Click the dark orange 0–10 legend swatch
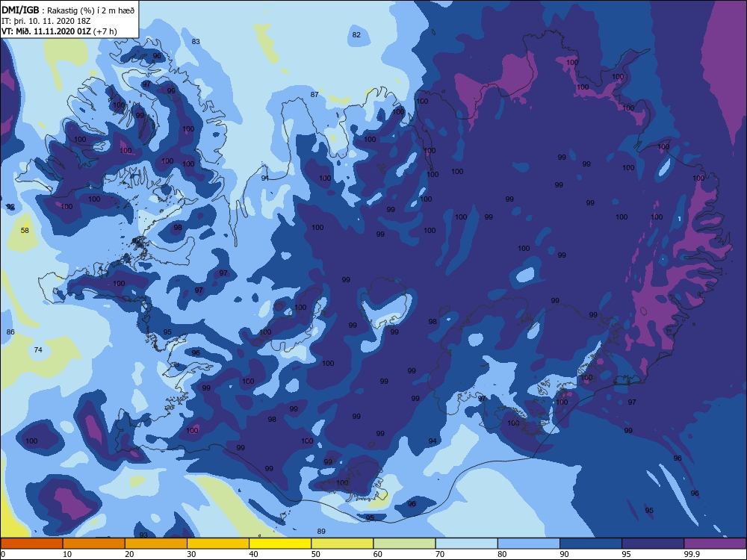Screen dimensions: 747x560 coord(31,544)
